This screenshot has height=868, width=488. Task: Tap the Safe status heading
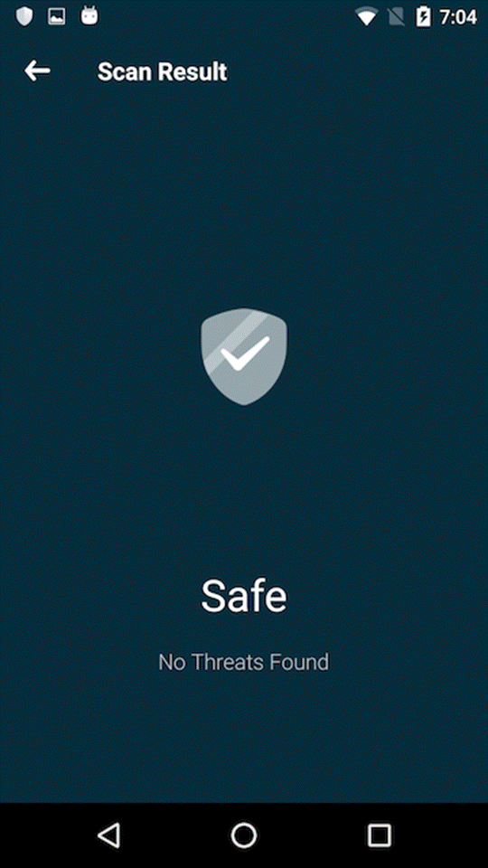244,596
